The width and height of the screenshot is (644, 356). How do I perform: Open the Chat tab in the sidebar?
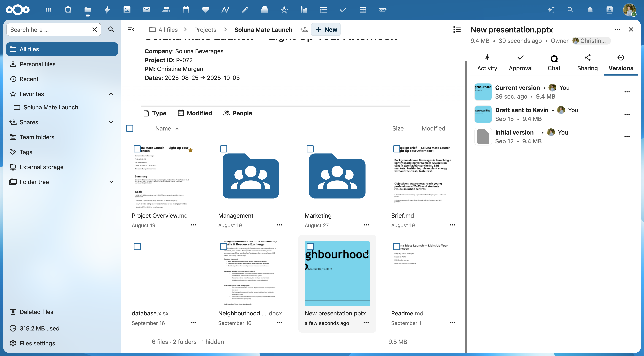[x=554, y=62]
